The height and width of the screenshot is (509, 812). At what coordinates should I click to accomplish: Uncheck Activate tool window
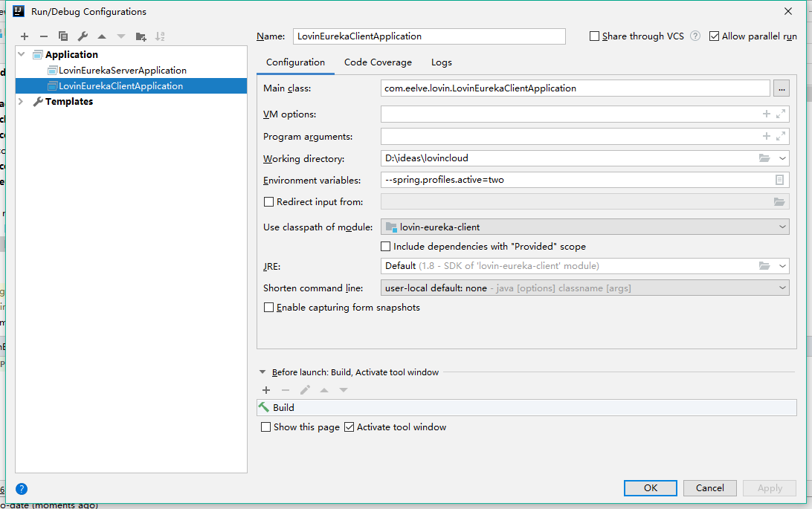coord(349,427)
